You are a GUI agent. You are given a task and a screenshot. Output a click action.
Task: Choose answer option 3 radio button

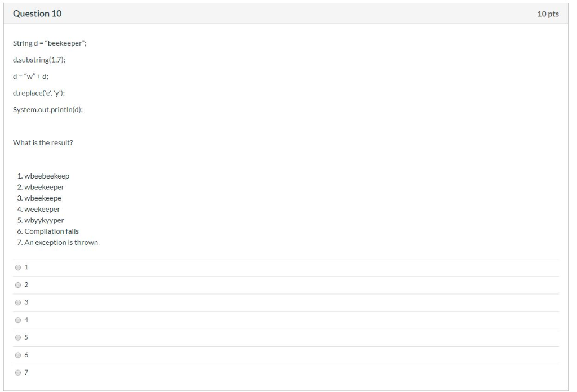point(17,302)
